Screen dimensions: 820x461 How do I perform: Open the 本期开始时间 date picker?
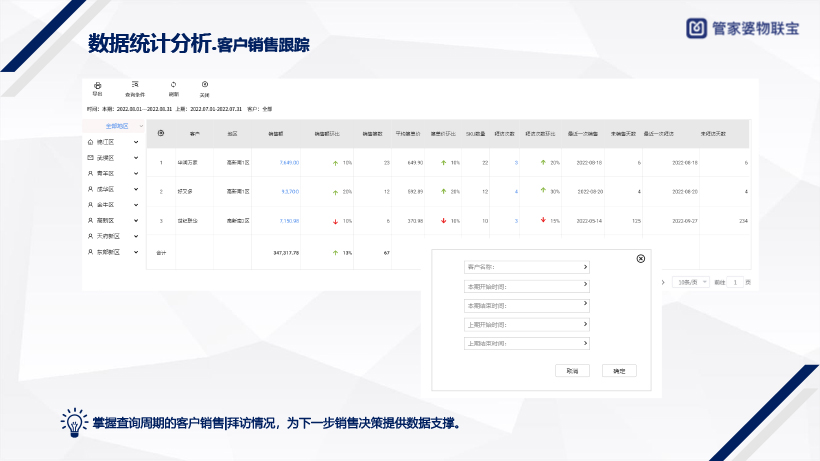point(525,286)
